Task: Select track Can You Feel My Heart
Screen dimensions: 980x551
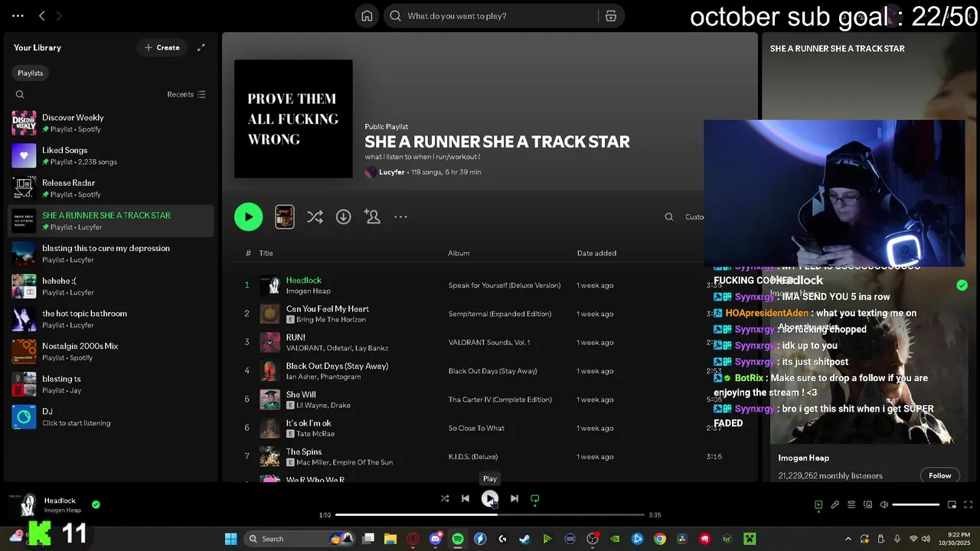Action: pyautogui.click(x=328, y=308)
